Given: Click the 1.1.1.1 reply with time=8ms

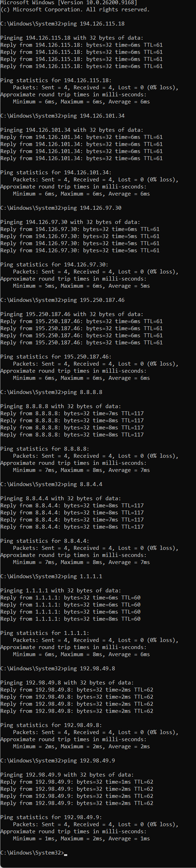Looking at the screenshot, I should coord(70,619).
